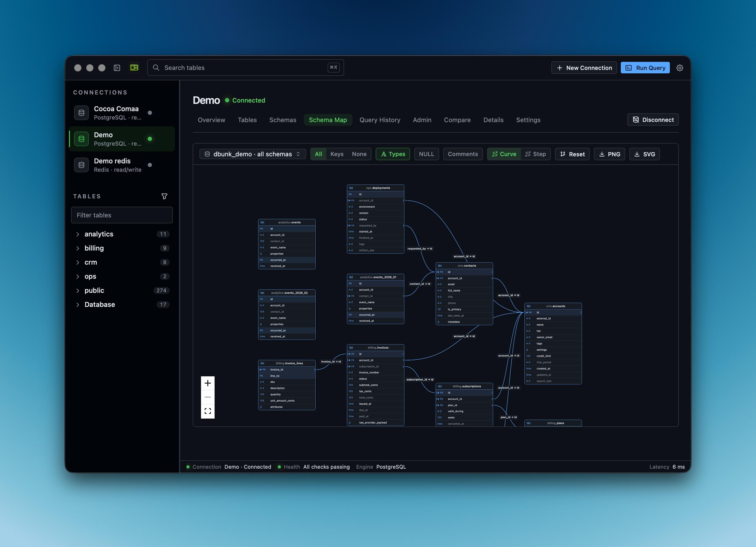
Task: Expand the ops schema
Action: click(78, 276)
